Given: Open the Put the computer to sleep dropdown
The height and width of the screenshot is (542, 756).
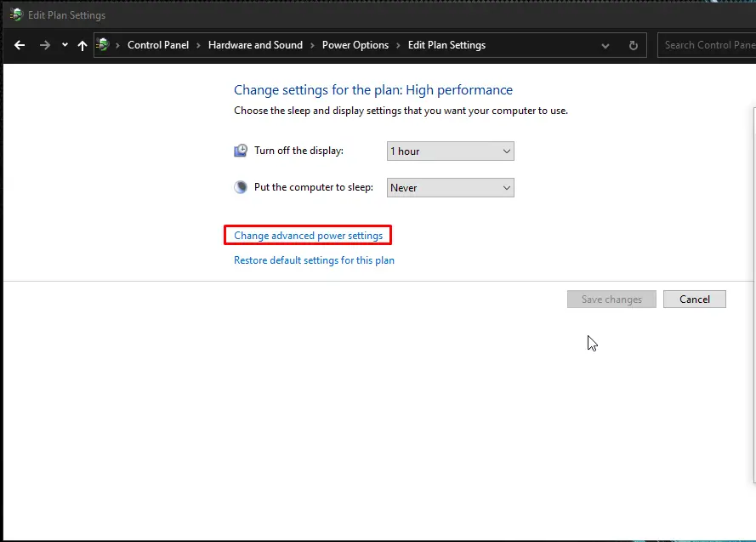Looking at the screenshot, I should tap(451, 187).
